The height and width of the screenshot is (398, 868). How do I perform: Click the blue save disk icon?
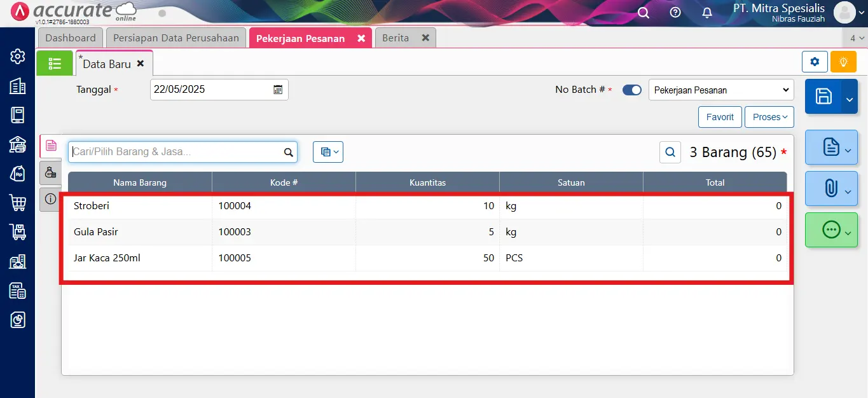823,97
